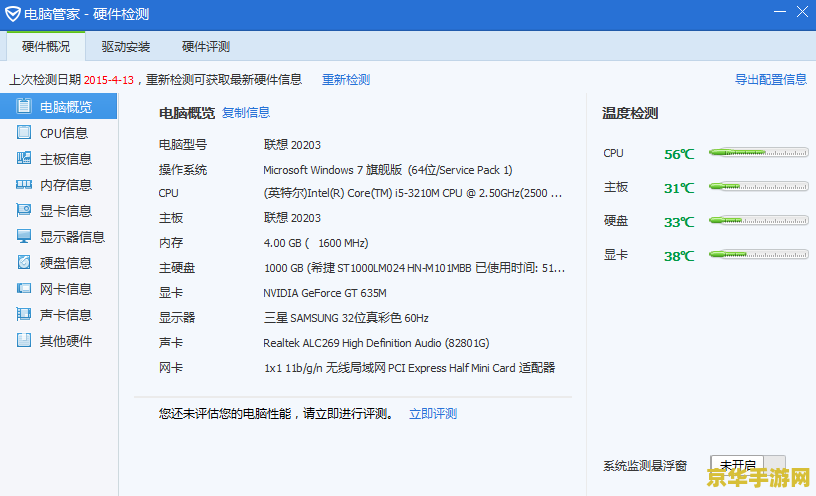Open the 声卡信息 sound card icon
This screenshot has height=496, width=816.
pyautogui.click(x=23, y=314)
